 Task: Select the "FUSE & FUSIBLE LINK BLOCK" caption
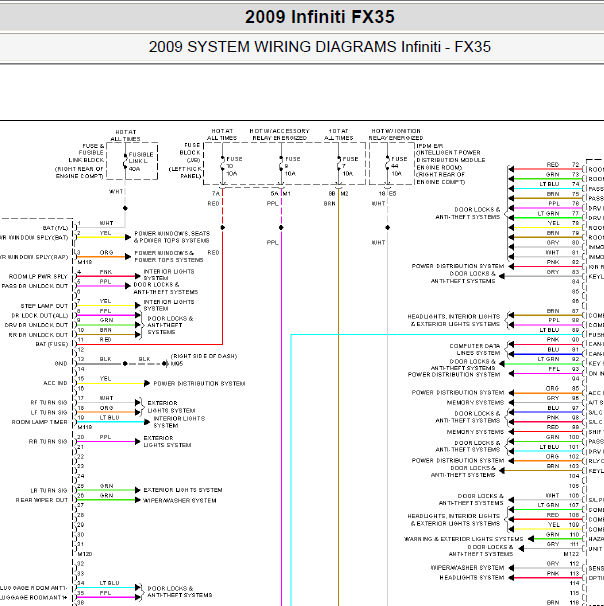point(87,153)
